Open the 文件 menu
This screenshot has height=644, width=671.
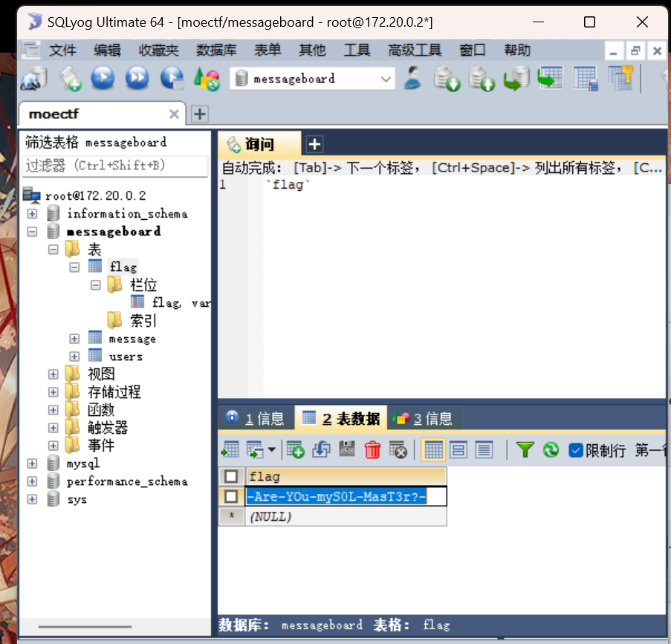coord(62,51)
